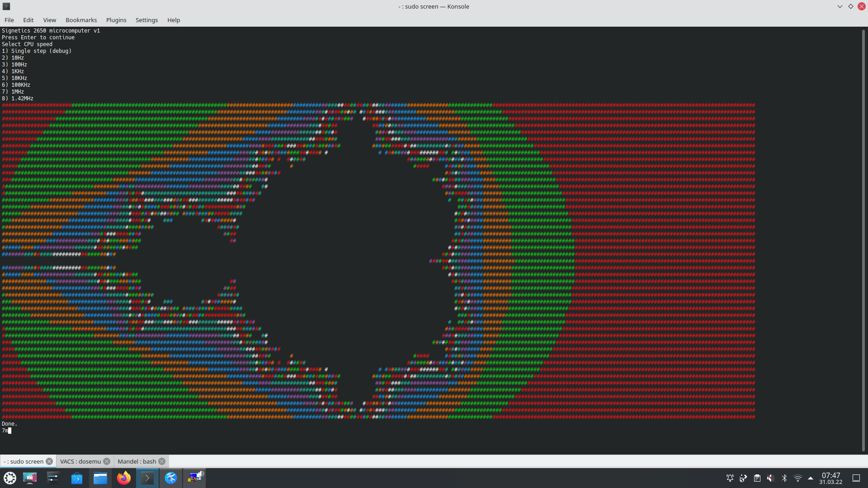This screenshot has height=488, width=868.
Task: Expand hidden system tray icons arrow
Action: pyautogui.click(x=811, y=478)
